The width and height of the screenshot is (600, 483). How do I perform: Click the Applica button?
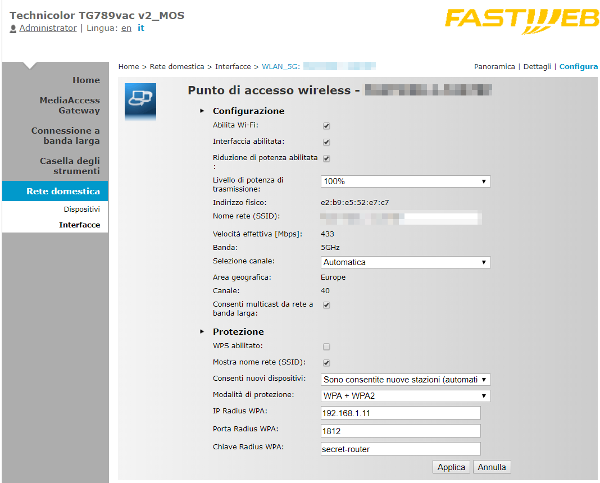pos(451,467)
